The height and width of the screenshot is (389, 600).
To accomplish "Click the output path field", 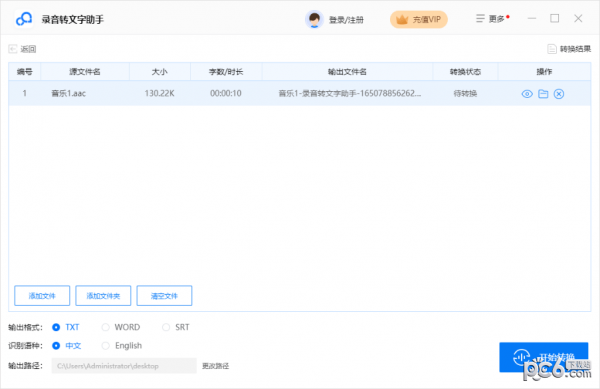I will (x=124, y=366).
